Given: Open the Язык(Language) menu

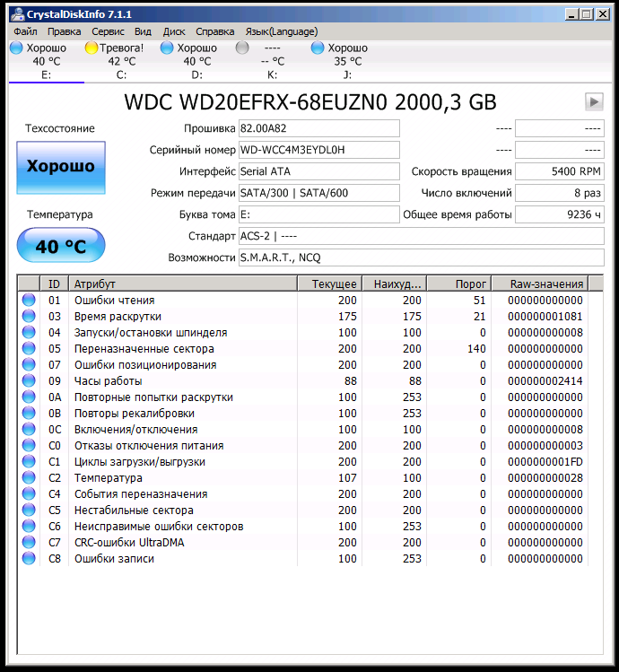Looking at the screenshot, I should (281, 31).
